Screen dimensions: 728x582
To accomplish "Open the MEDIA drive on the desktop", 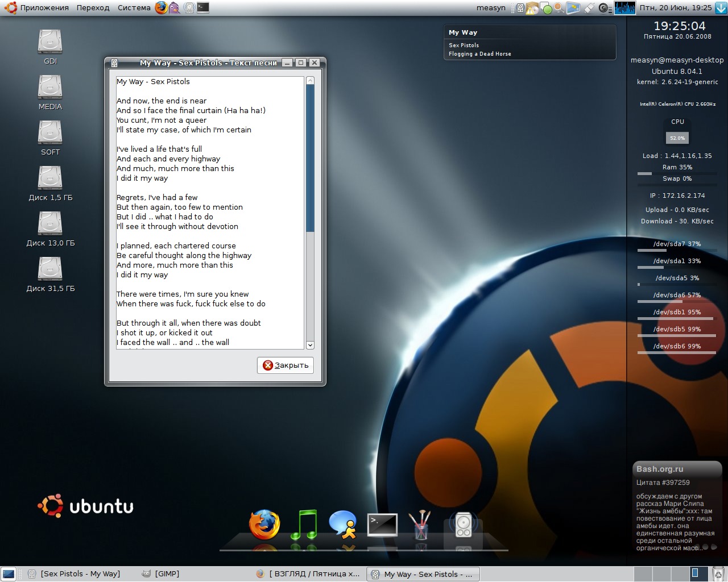I will (x=50, y=92).
